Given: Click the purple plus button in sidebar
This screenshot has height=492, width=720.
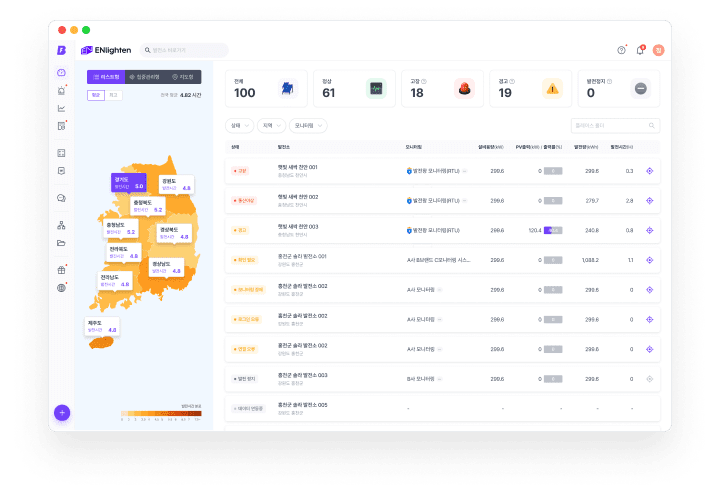Looking at the screenshot, I should pos(61,412).
